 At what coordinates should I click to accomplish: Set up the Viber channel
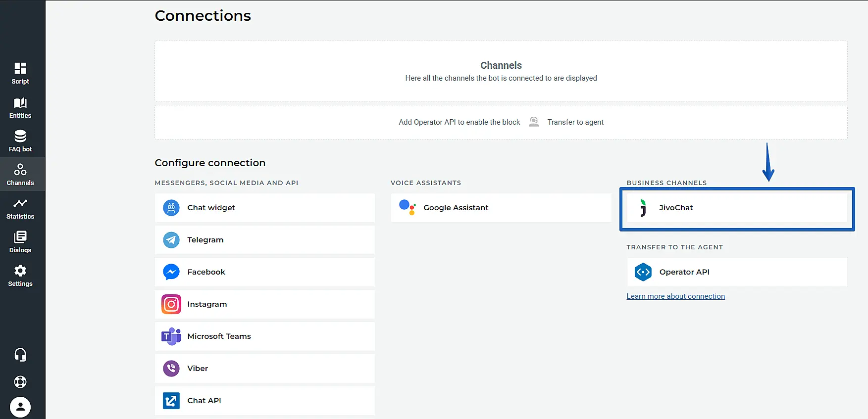[x=265, y=369]
